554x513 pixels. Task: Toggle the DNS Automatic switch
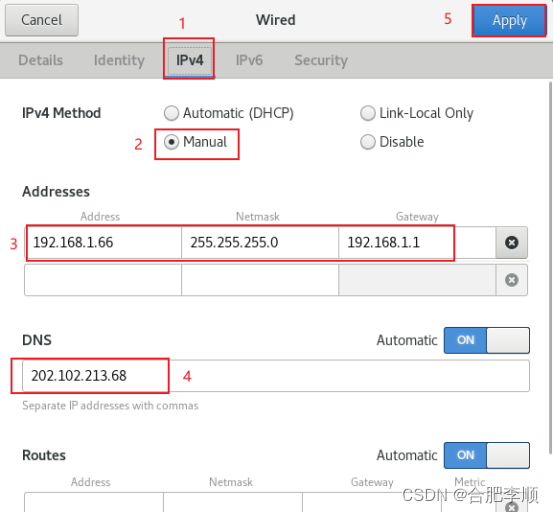(x=487, y=340)
